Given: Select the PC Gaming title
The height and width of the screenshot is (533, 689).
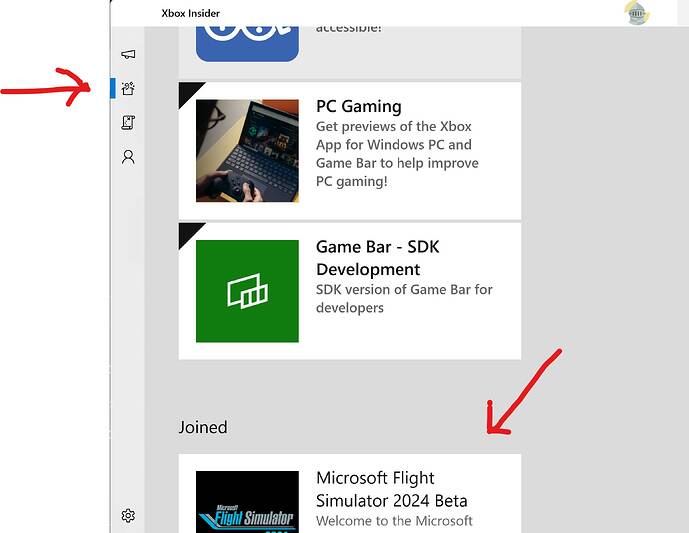Looking at the screenshot, I should pyautogui.click(x=359, y=107).
